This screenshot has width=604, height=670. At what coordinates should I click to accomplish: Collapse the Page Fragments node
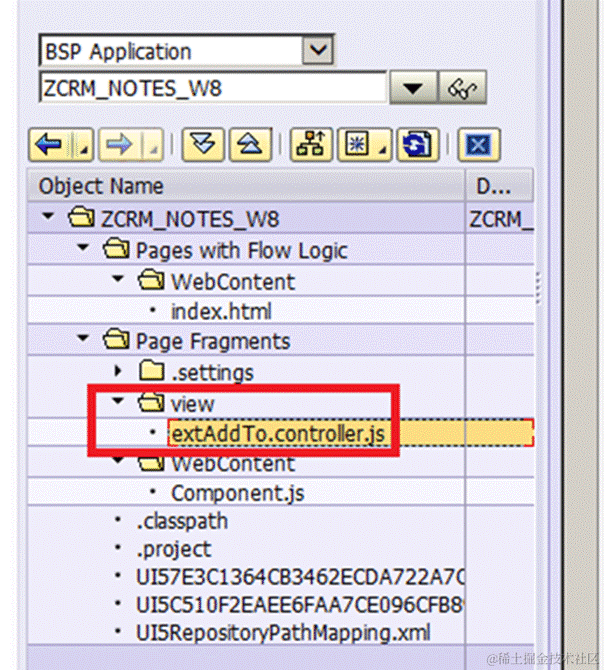pos(83,338)
